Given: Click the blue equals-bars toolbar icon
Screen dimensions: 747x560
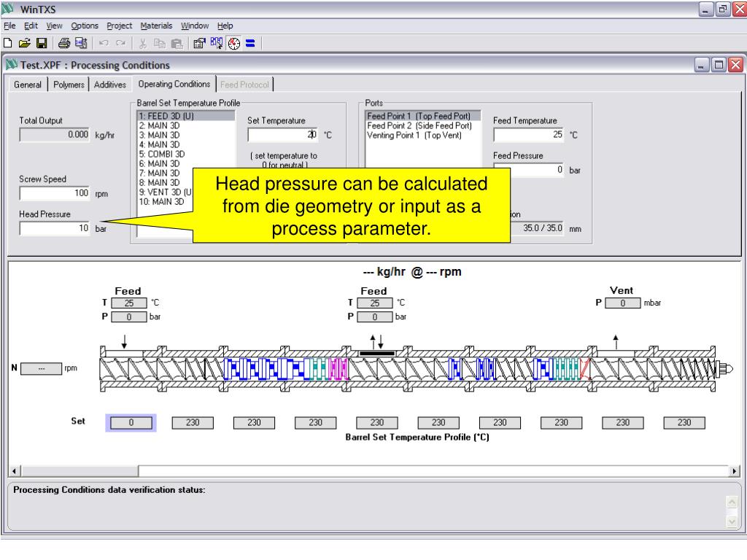Looking at the screenshot, I should pyautogui.click(x=250, y=43).
